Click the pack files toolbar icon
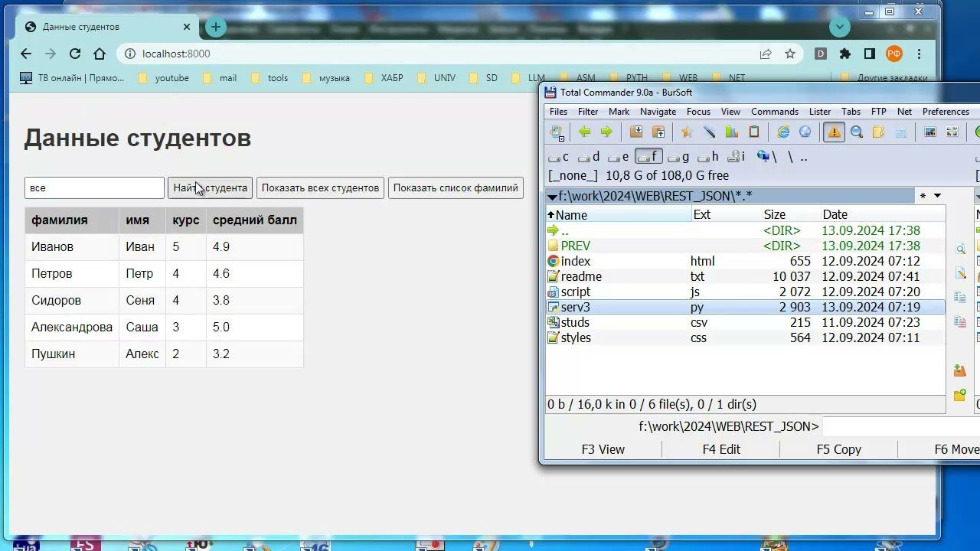Screen dimensions: 980x551 (636, 132)
